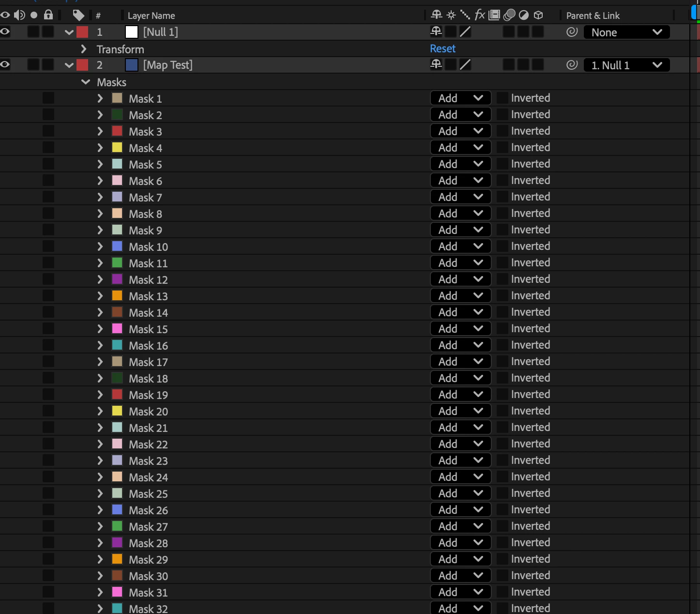
Task: Open mask mode Add dropdown for Mask 18
Action: click(x=461, y=378)
